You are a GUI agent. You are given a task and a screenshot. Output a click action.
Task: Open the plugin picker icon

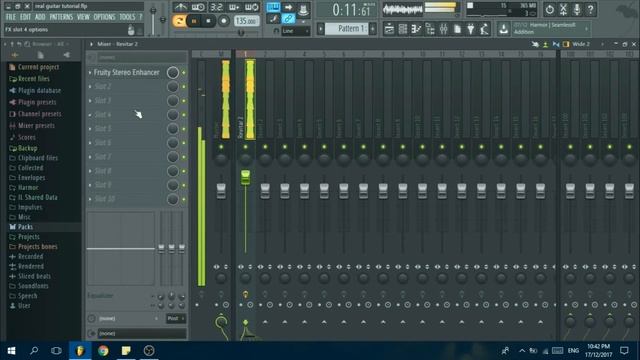pyautogui.click(x=471, y=29)
